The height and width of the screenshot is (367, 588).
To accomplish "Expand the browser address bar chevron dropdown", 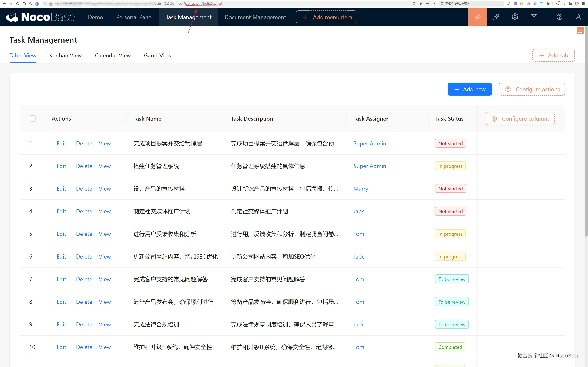I will [434, 4].
